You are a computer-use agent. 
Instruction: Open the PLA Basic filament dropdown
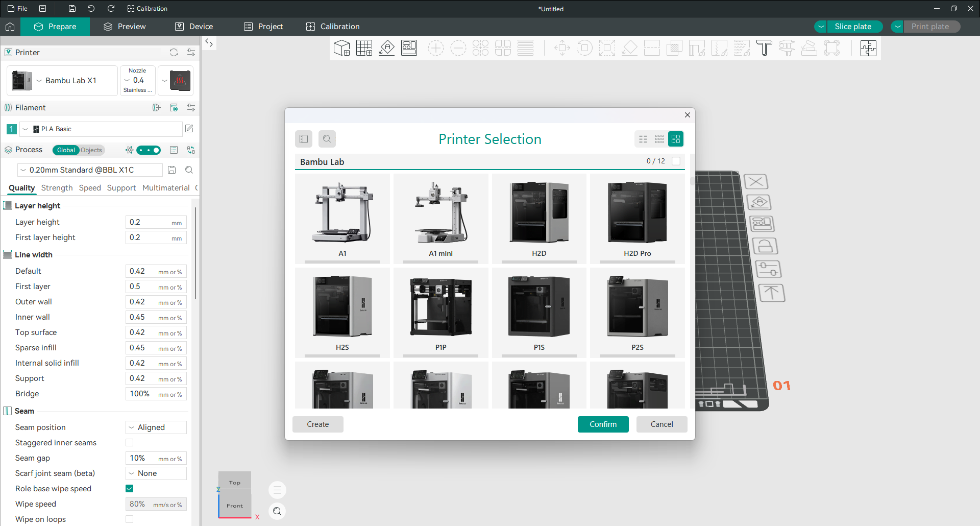click(x=101, y=129)
